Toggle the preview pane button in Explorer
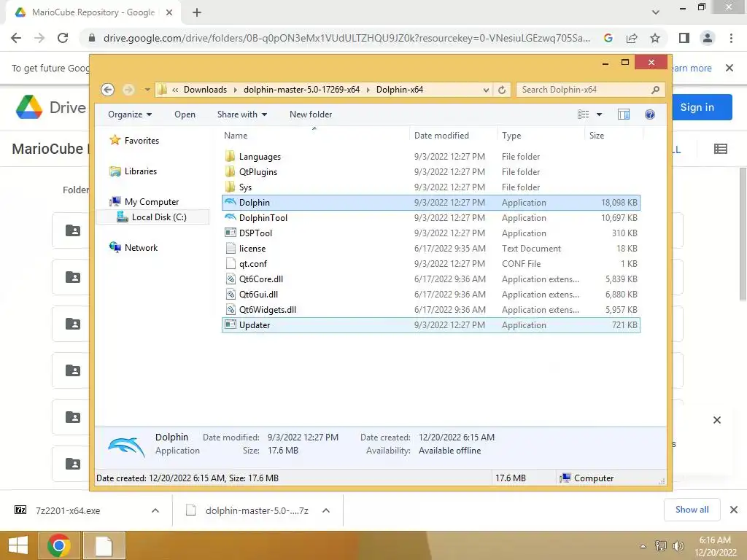The image size is (747, 560). tap(624, 114)
